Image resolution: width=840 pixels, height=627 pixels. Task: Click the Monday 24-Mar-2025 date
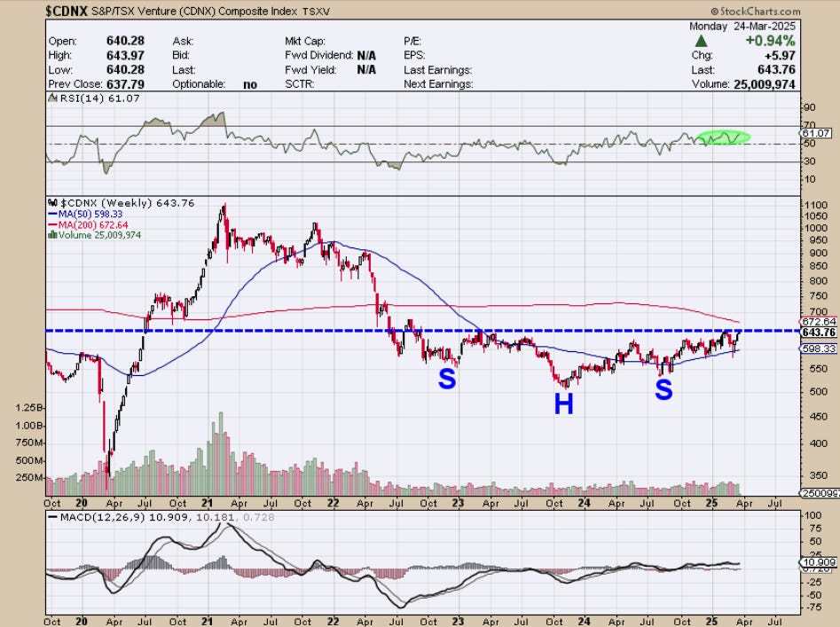(x=742, y=27)
